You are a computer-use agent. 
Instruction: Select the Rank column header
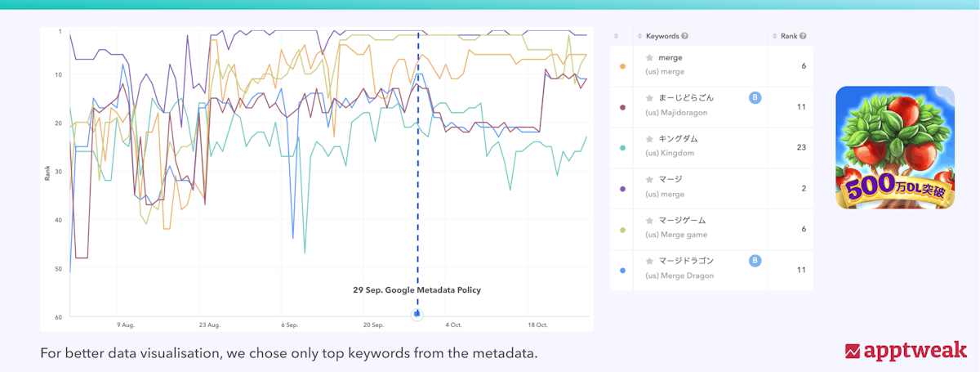[788, 36]
